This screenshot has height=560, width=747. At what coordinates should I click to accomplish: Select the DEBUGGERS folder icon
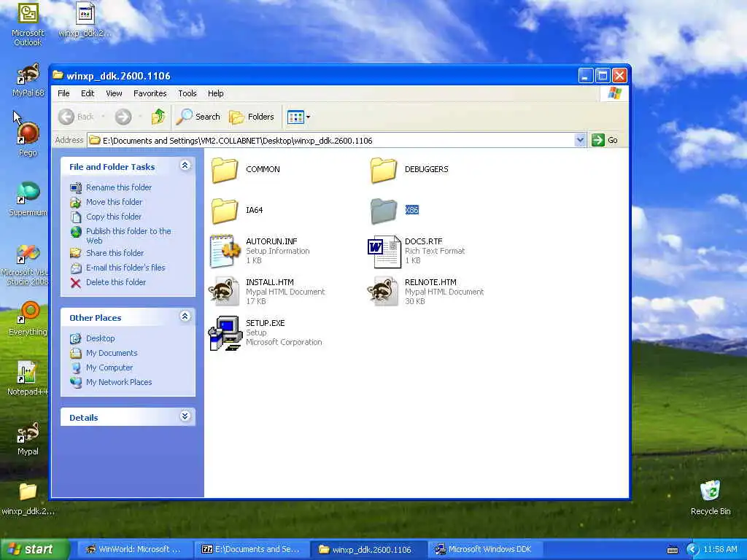(383, 169)
